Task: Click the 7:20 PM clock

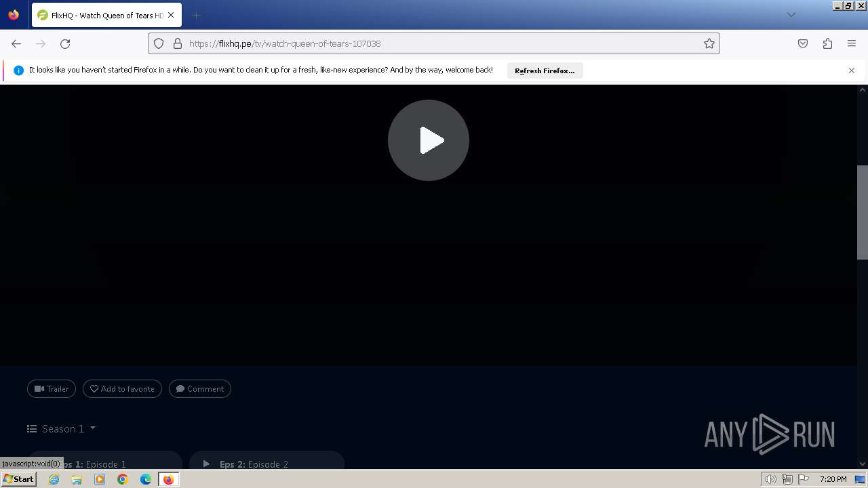Action: coord(833,479)
